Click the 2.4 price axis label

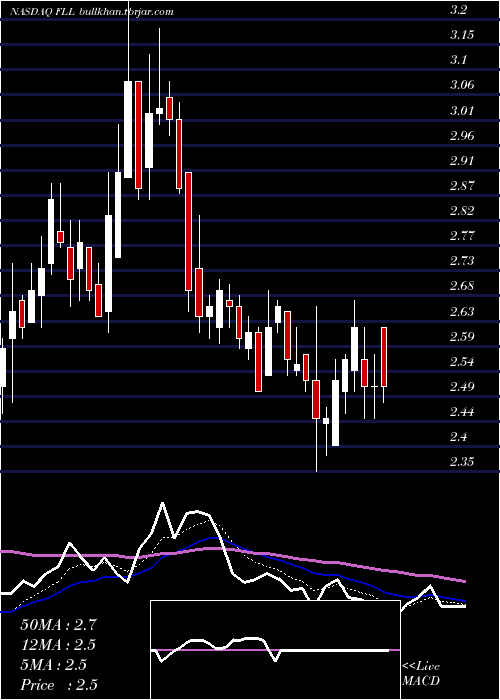pyautogui.click(x=458, y=436)
